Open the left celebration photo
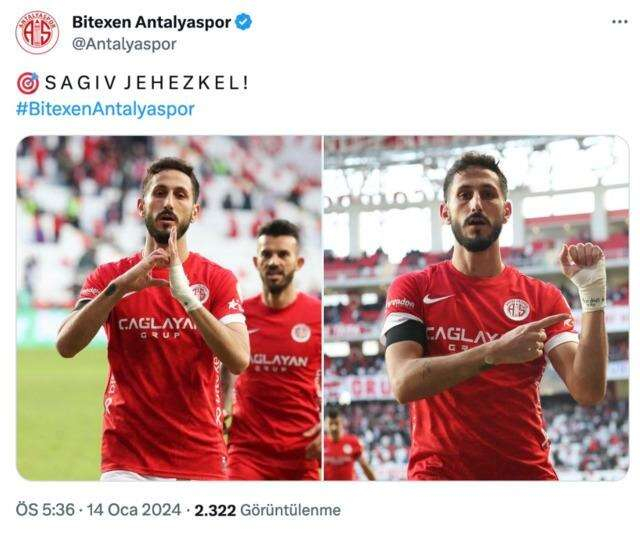The height and width of the screenshot is (534, 640). tap(169, 308)
